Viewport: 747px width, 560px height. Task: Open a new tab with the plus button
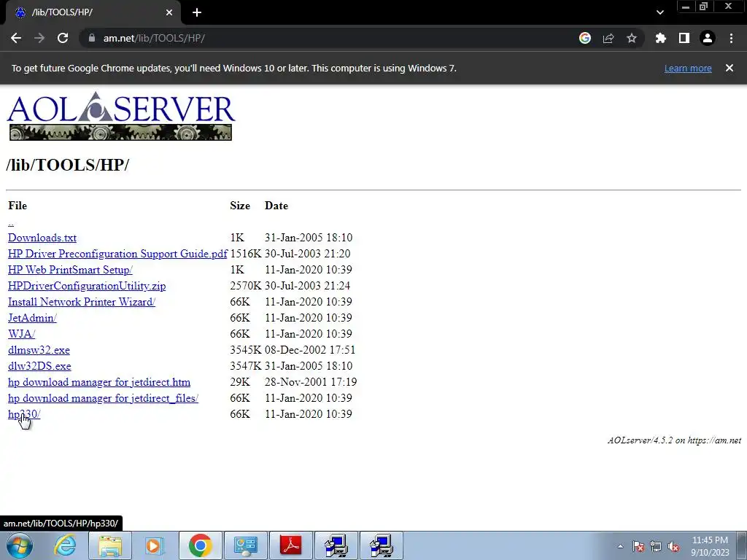(x=197, y=12)
